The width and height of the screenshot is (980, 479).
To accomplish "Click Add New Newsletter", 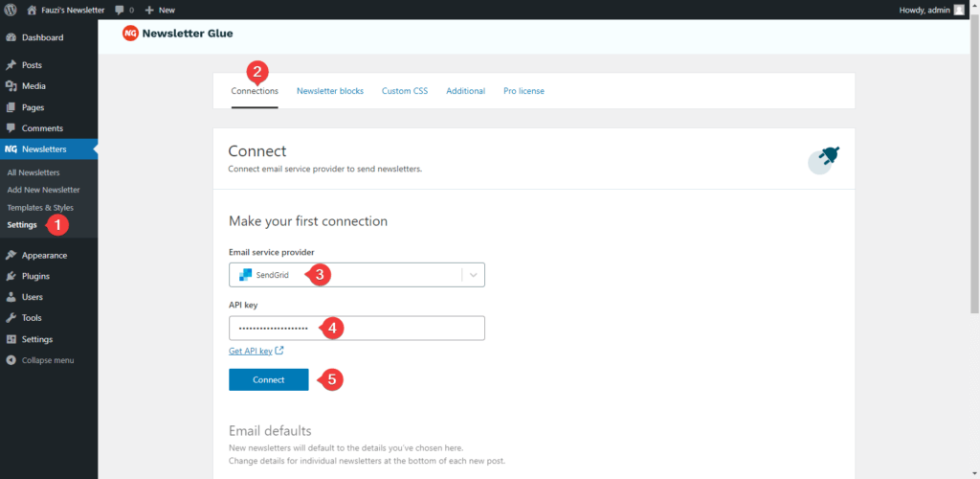I will tap(43, 190).
